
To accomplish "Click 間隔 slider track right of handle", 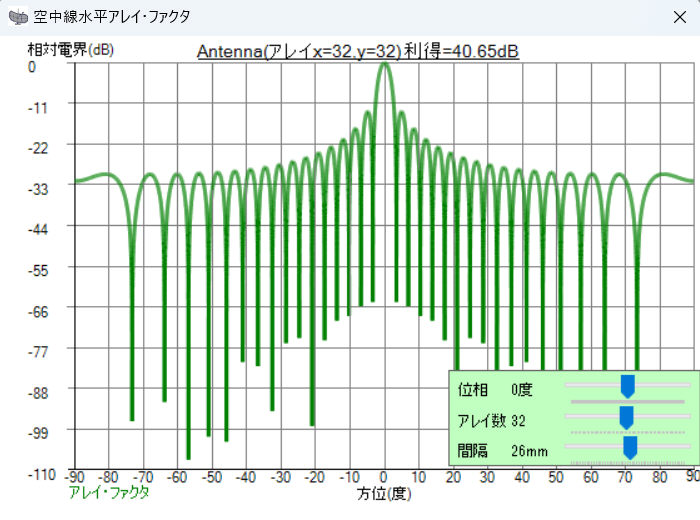I will tap(664, 446).
